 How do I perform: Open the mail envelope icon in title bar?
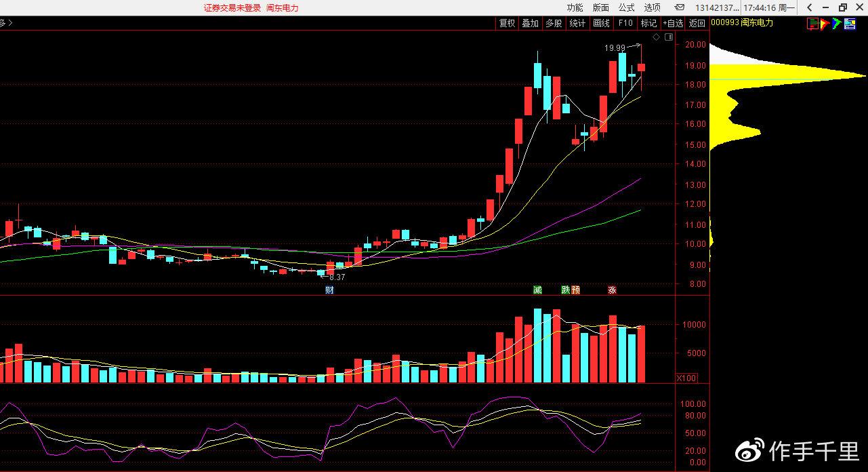[x=679, y=7]
